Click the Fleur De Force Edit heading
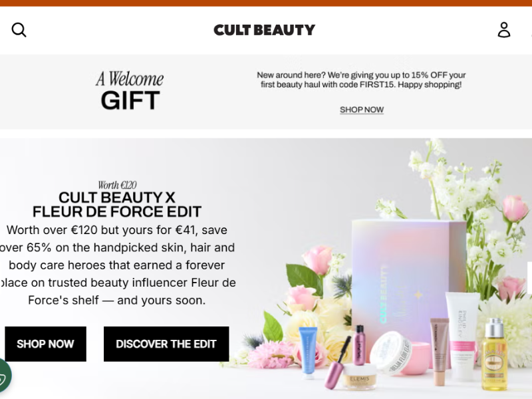 click(x=117, y=204)
